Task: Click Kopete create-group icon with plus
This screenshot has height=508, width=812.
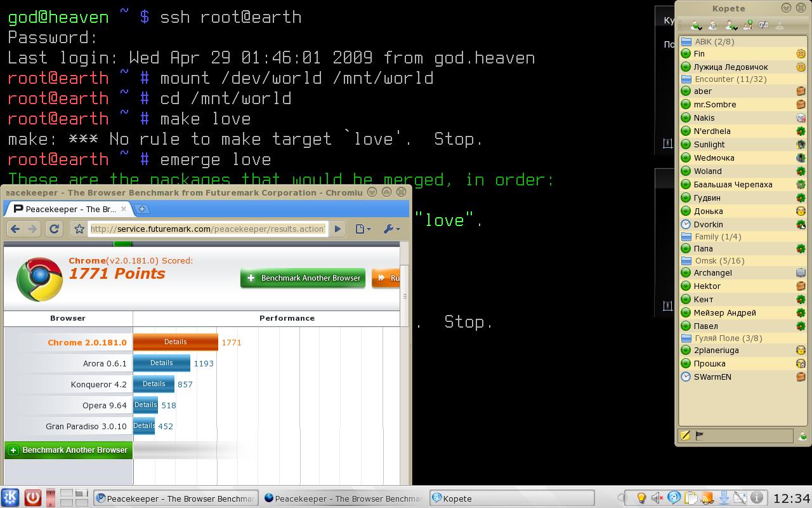Action: point(748,25)
